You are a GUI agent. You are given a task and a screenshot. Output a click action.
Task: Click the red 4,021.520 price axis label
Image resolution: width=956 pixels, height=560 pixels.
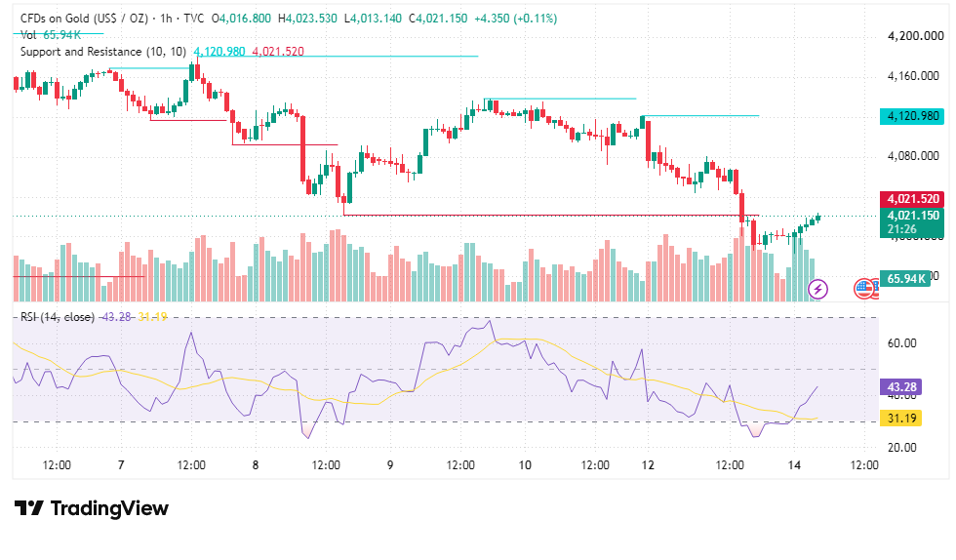(912, 199)
